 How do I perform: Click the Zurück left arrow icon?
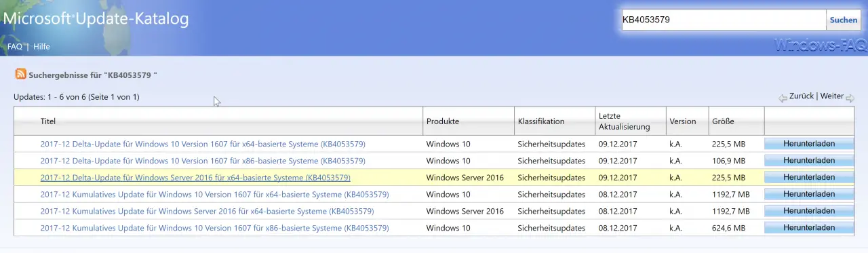pos(783,98)
